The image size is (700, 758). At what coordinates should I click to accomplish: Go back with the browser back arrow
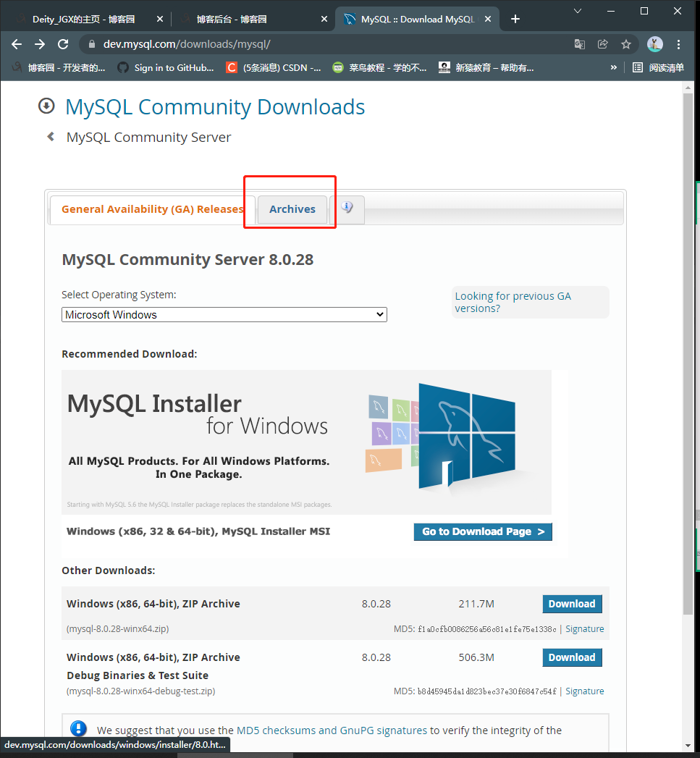tap(17, 44)
